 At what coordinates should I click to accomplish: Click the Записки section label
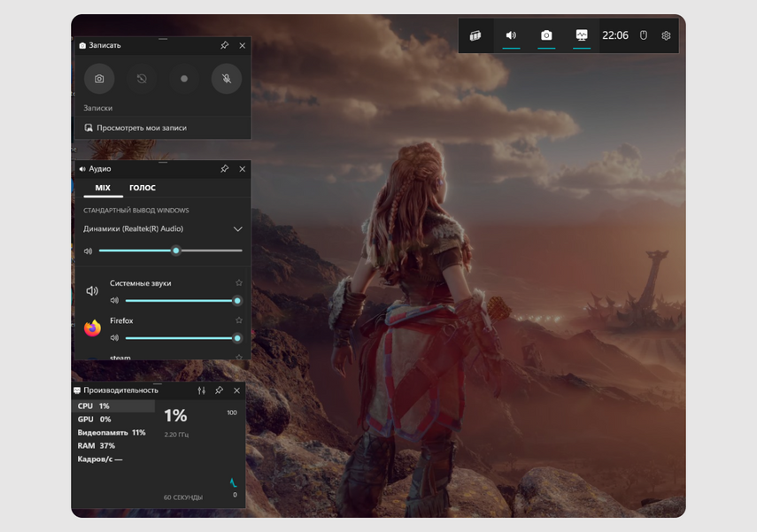[98, 108]
